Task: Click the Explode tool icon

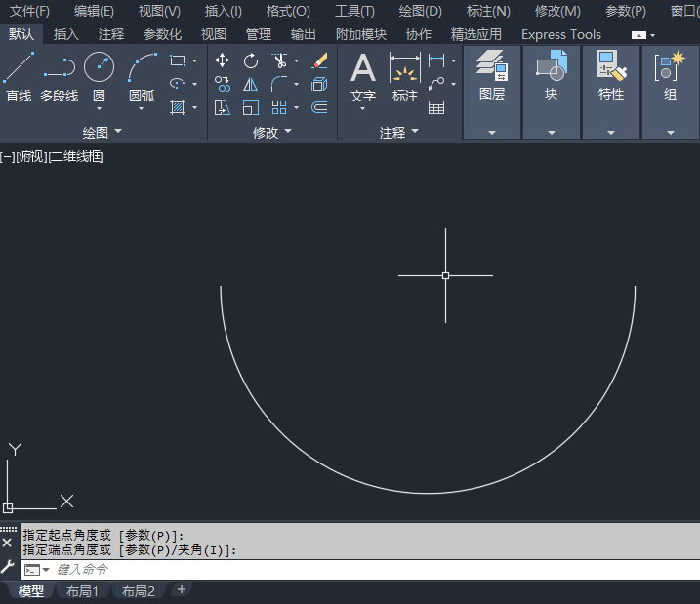Action: point(319,84)
